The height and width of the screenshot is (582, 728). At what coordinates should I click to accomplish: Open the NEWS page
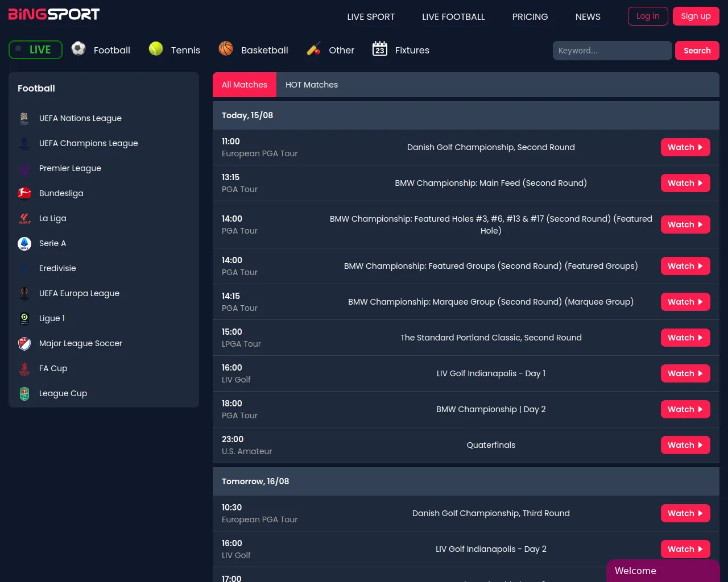588,16
